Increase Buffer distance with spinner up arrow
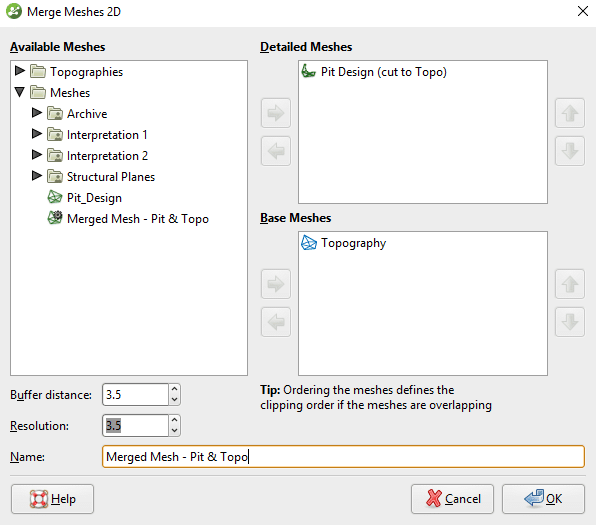The width and height of the screenshot is (596, 525). tap(174, 389)
